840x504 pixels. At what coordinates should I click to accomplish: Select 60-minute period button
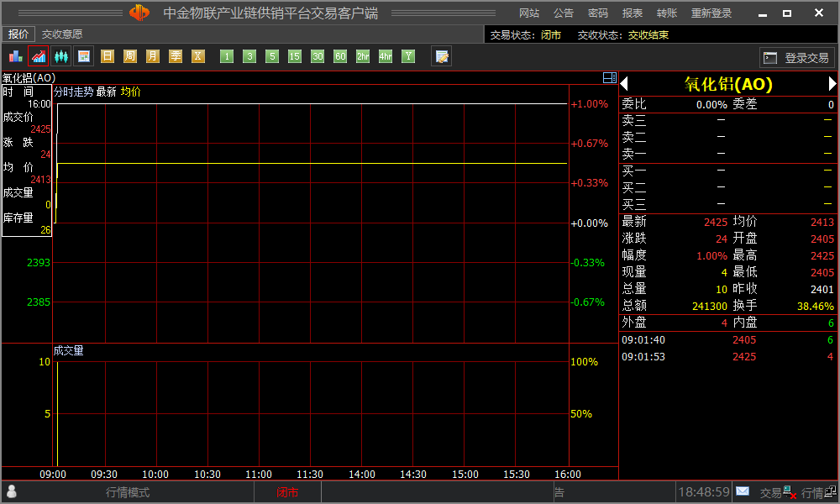click(x=340, y=56)
